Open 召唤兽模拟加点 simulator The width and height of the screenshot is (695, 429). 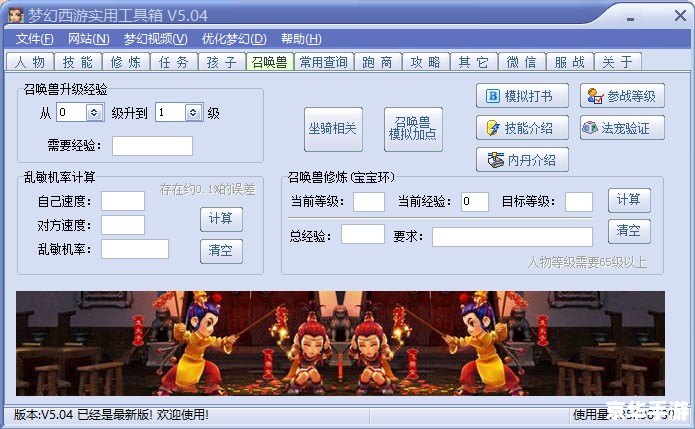(413, 129)
